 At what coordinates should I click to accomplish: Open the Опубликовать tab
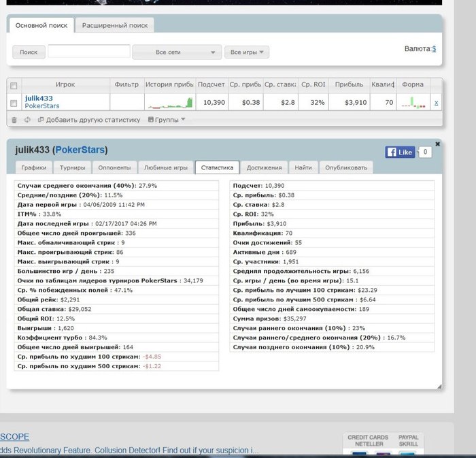click(346, 167)
